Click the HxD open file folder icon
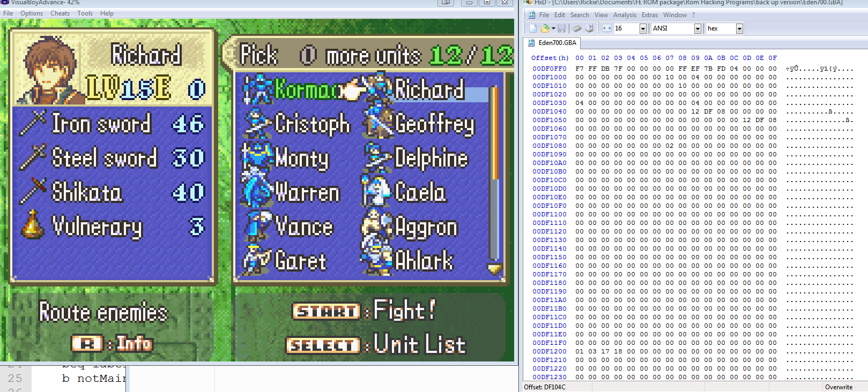868x392 pixels. pos(545,28)
